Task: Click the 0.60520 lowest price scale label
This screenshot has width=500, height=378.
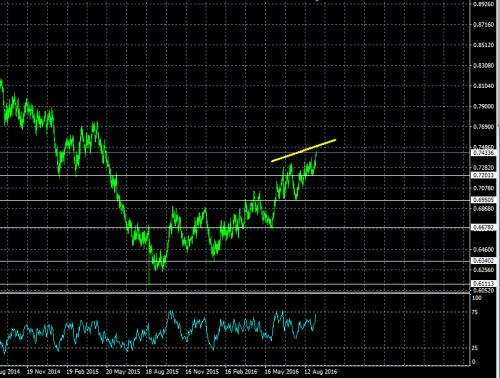Action: tap(484, 290)
